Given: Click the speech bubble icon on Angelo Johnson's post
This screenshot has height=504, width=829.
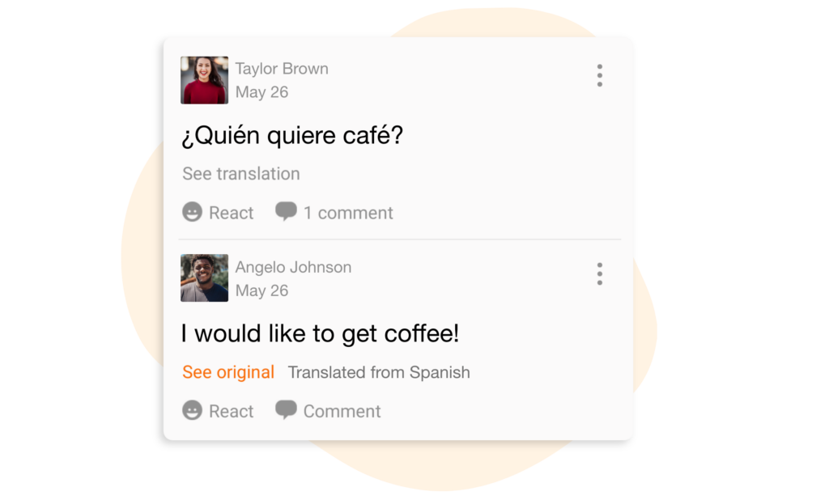Looking at the screenshot, I should click(x=286, y=410).
